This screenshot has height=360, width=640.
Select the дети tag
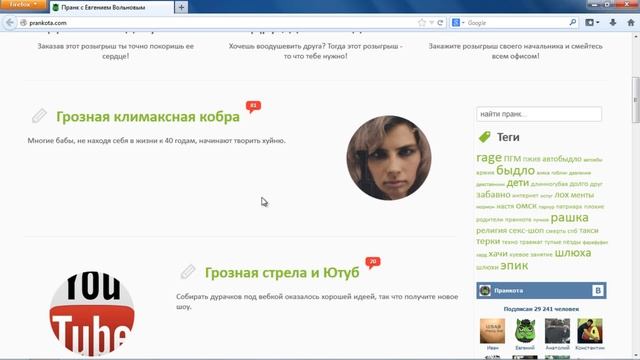[x=517, y=183]
